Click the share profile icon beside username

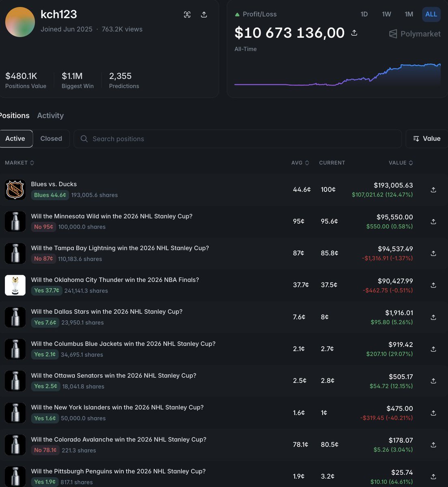pos(204,15)
